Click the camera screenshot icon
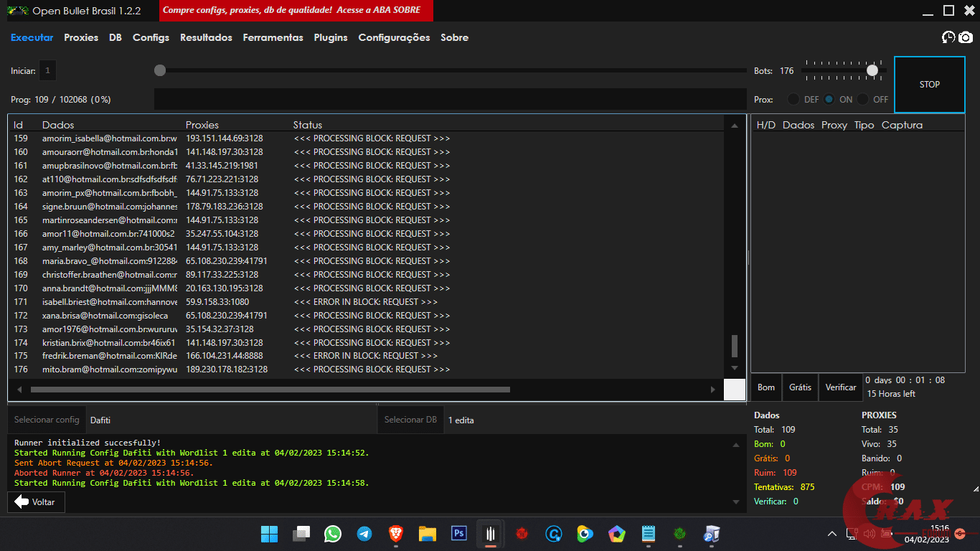Screen dimensions: 980x551 tap(966, 37)
